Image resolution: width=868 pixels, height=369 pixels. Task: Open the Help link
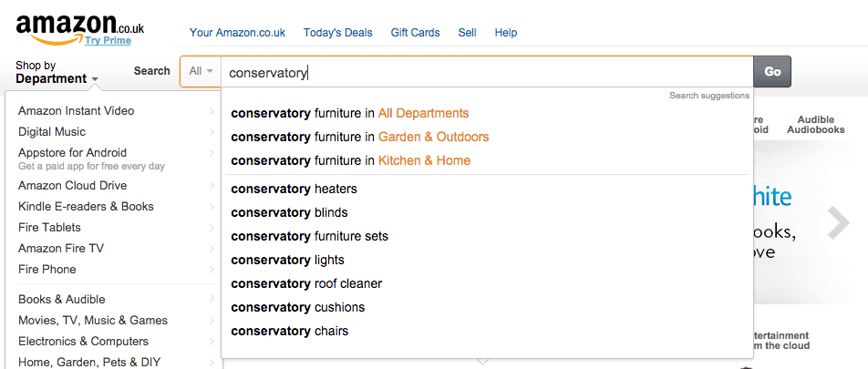pos(506,33)
